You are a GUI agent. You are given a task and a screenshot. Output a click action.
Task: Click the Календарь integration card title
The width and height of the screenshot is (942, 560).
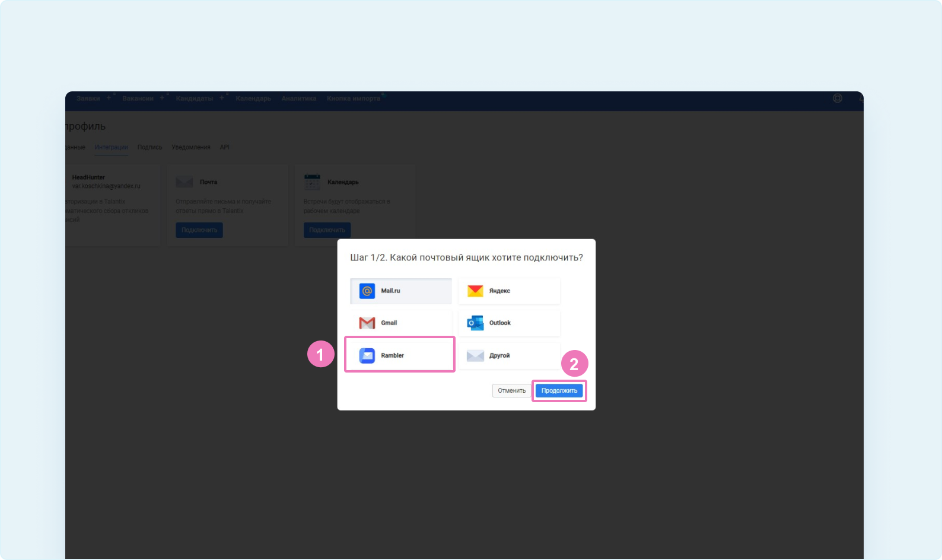[343, 182]
